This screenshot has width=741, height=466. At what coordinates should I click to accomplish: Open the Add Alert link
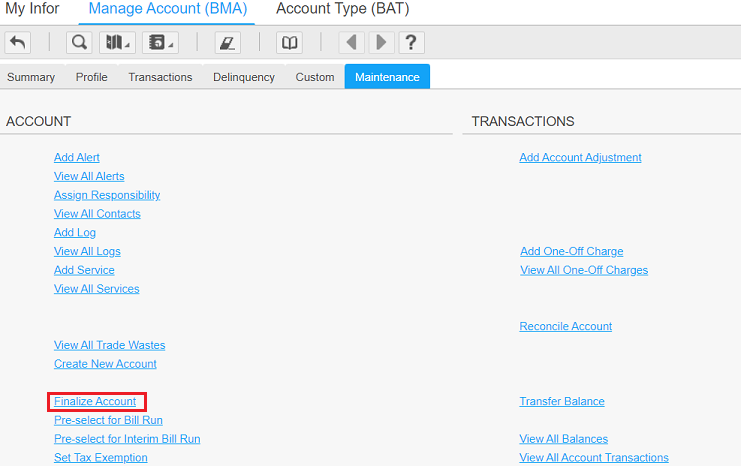point(77,157)
